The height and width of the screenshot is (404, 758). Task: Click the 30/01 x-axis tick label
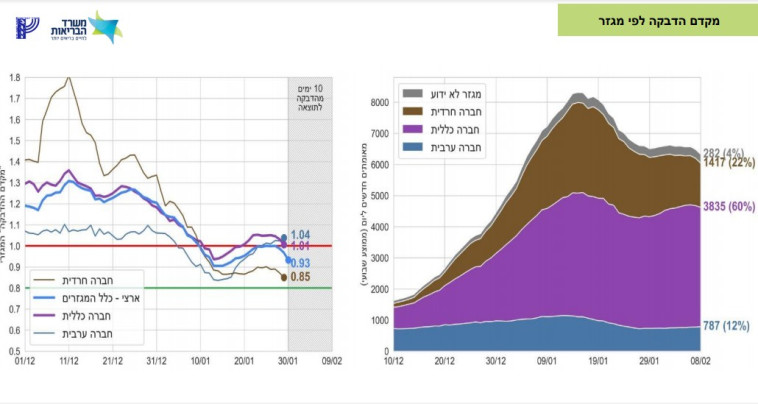click(x=288, y=361)
